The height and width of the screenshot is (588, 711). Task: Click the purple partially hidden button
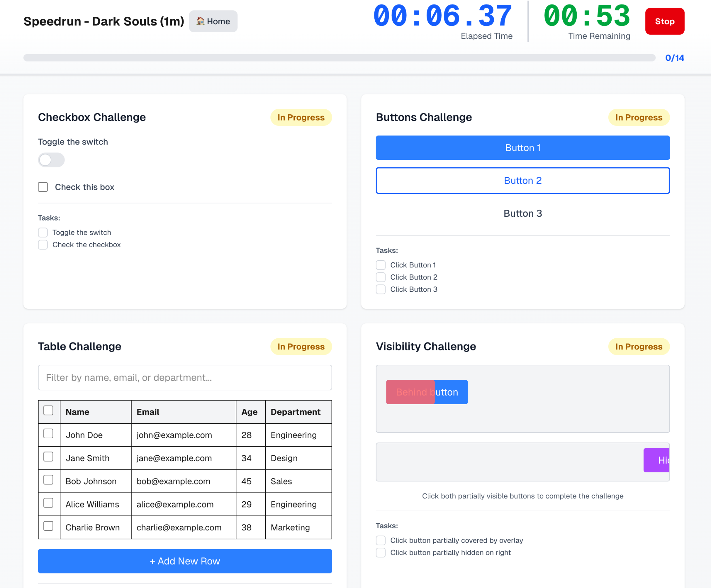(x=656, y=460)
